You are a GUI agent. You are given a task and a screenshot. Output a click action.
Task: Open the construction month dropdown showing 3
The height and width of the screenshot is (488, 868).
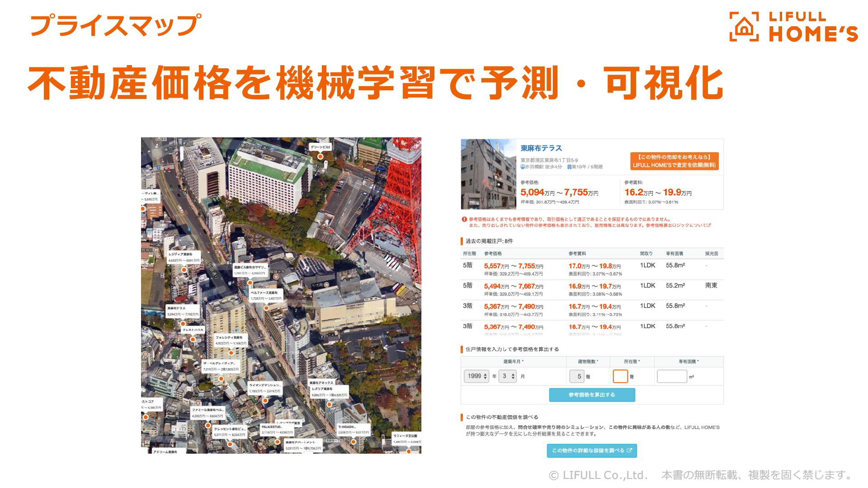click(x=507, y=376)
